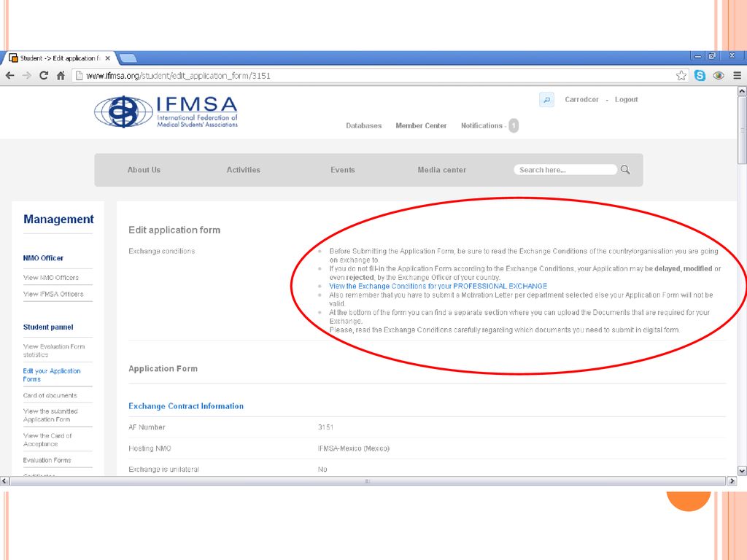
Task: Open Edit your Application Forms link
Action: click(x=52, y=375)
